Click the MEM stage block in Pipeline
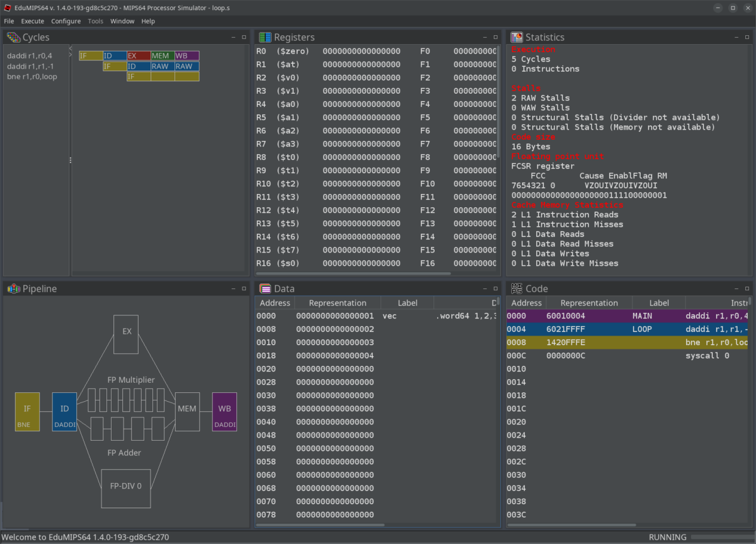This screenshot has height=544, width=756. [187, 412]
